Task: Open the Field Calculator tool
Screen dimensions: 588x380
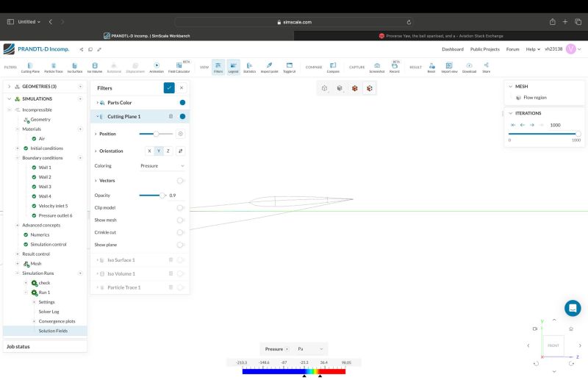Action: 179,68
